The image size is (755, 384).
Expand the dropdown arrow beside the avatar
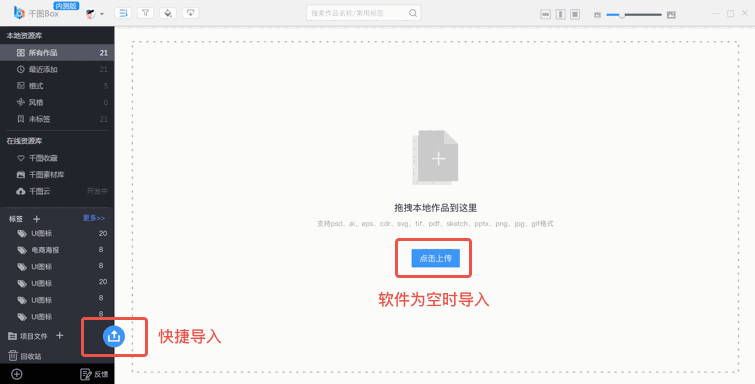click(x=102, y=14)
